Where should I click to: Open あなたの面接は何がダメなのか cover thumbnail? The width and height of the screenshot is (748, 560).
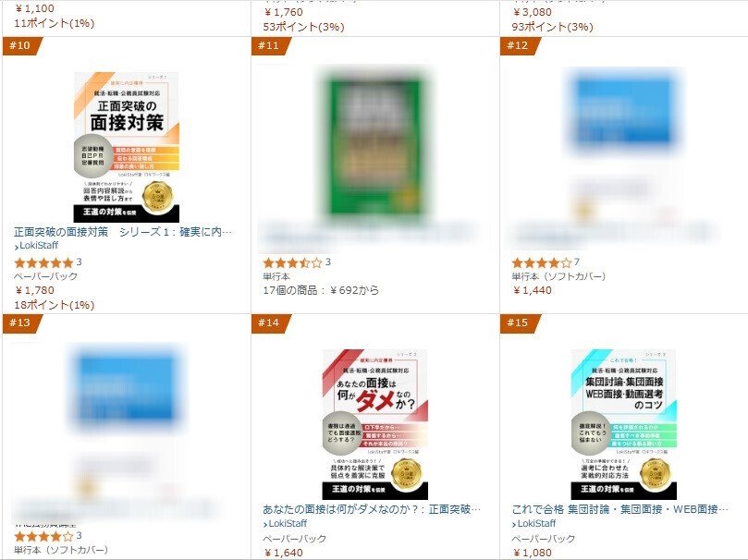point(375,424)
